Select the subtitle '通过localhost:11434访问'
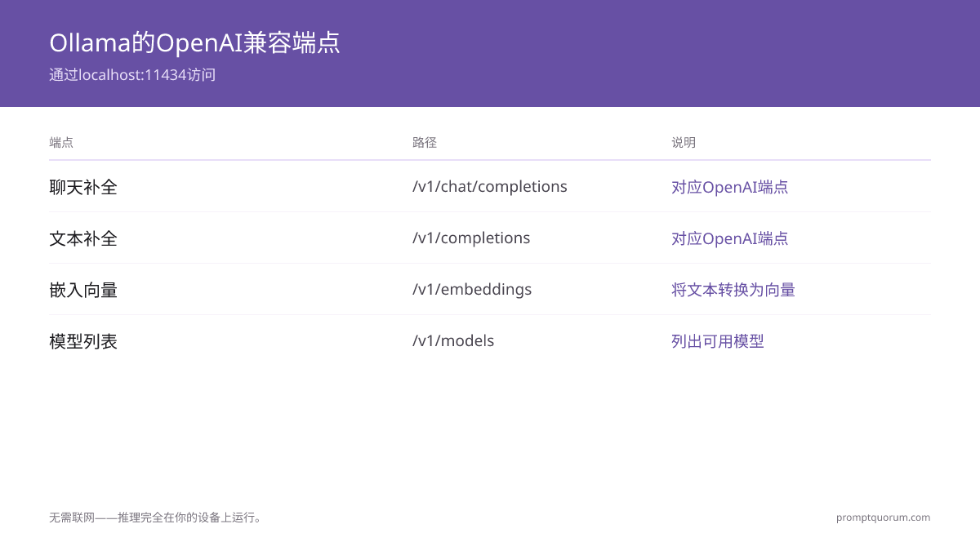The height and width of the screenshot is (551, 980). coord(132,75)
